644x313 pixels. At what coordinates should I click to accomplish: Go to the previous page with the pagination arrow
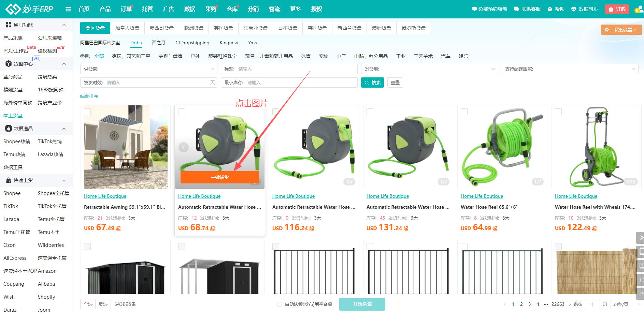coord(505,304)
